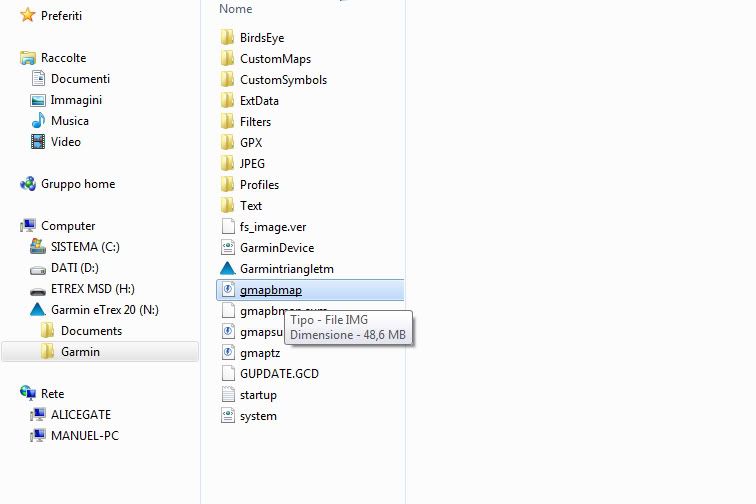Click the Garmin eTrex 20 triangle icon
756x504 pixels.
[38, 309]
